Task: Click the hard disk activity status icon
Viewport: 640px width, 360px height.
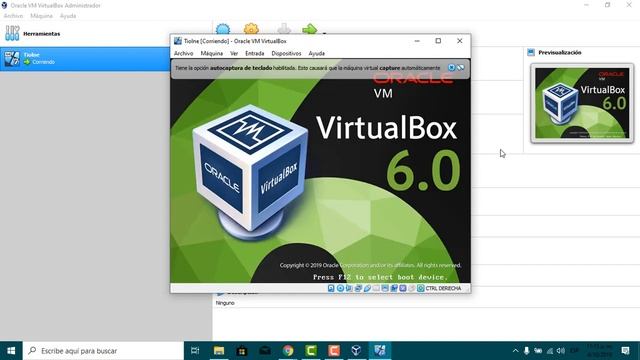Action: click(331, 289)
